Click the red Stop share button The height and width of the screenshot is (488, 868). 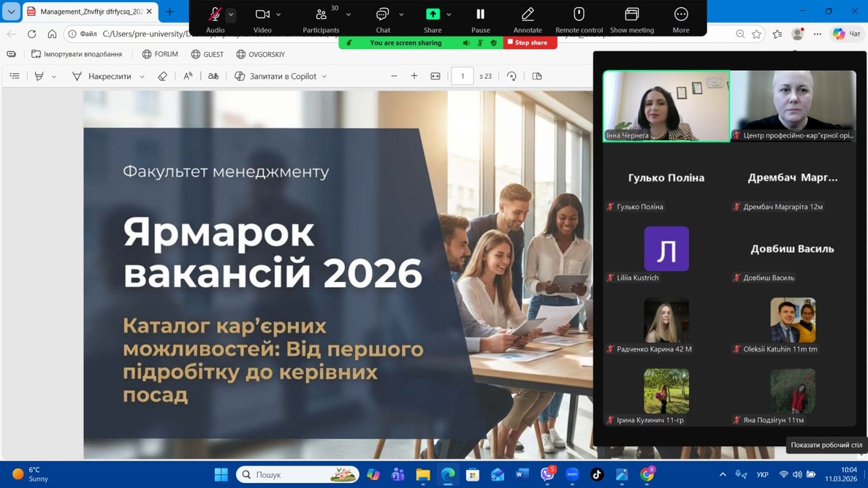pyautogui.click(x=530, y=43)
